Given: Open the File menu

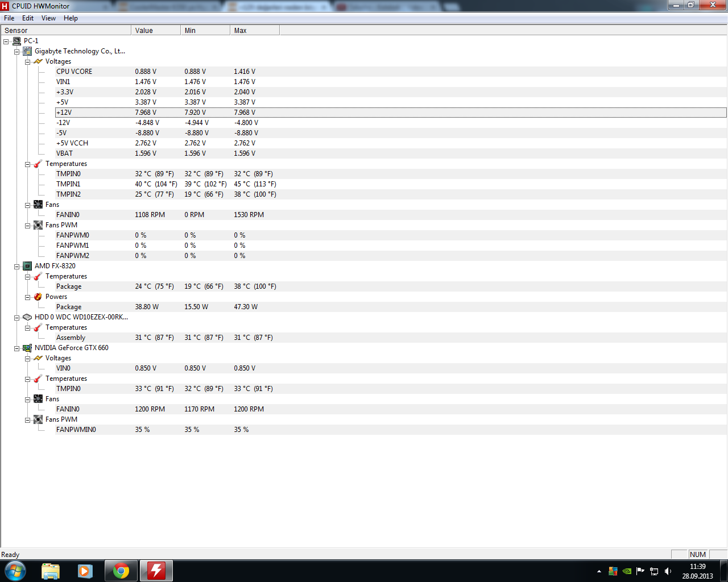Looking at the screenshot, I should coord(9,18).
